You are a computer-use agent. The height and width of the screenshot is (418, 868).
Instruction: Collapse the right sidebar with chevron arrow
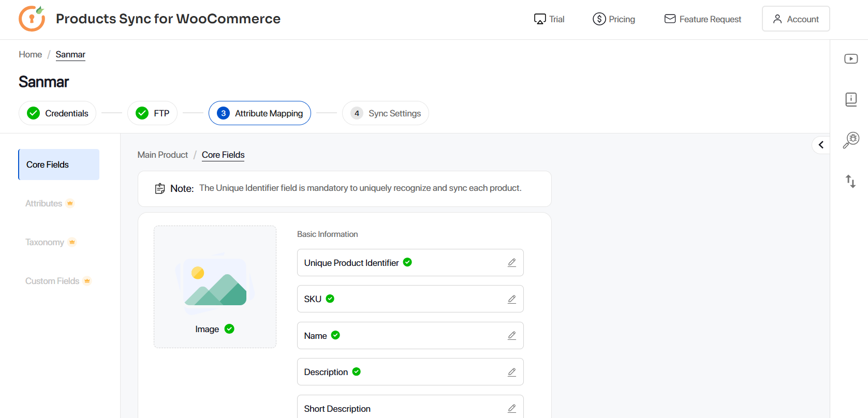point(821,145)
